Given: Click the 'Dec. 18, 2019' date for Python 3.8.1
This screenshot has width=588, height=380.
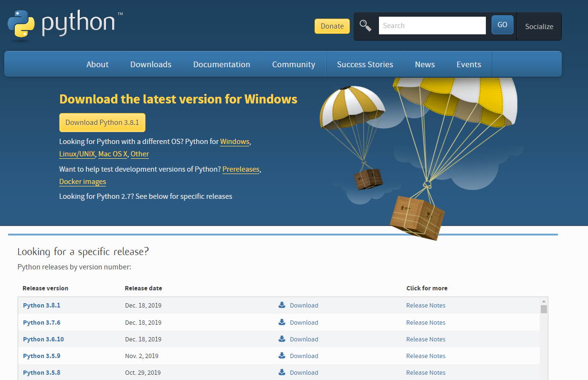Looking at the screenshot, I should coord(143,305).
